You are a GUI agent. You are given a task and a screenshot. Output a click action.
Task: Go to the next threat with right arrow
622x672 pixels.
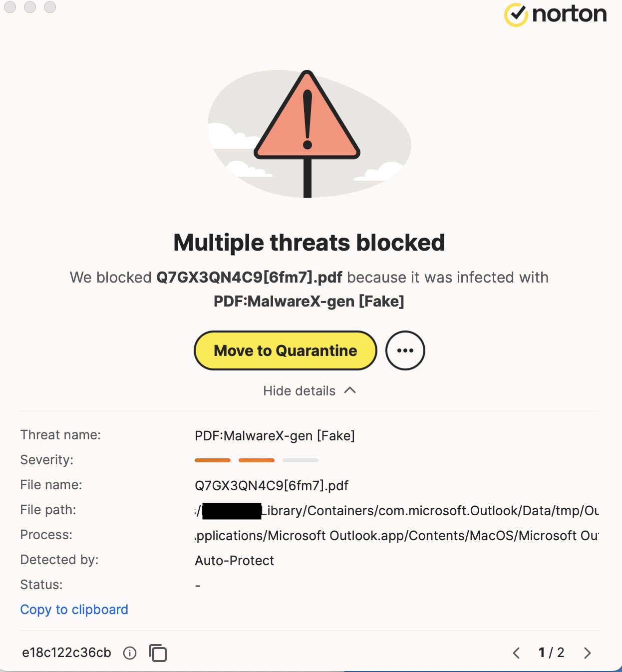coord(587,653)
